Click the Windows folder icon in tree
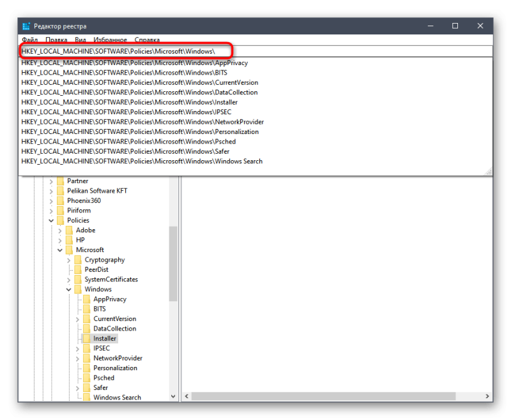Image resolution: width=511 pixels, height=420 pixels. (78, 289)
